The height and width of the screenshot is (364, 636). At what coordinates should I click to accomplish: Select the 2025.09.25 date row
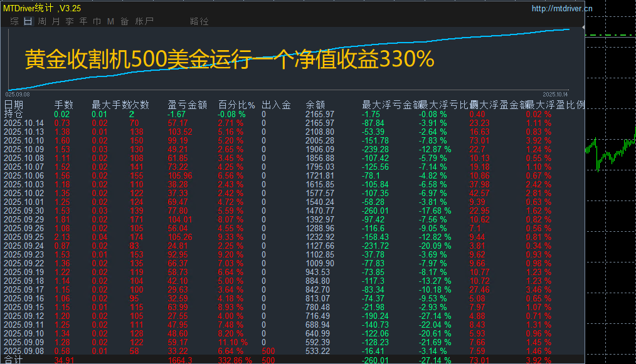[x=24, y=237]
